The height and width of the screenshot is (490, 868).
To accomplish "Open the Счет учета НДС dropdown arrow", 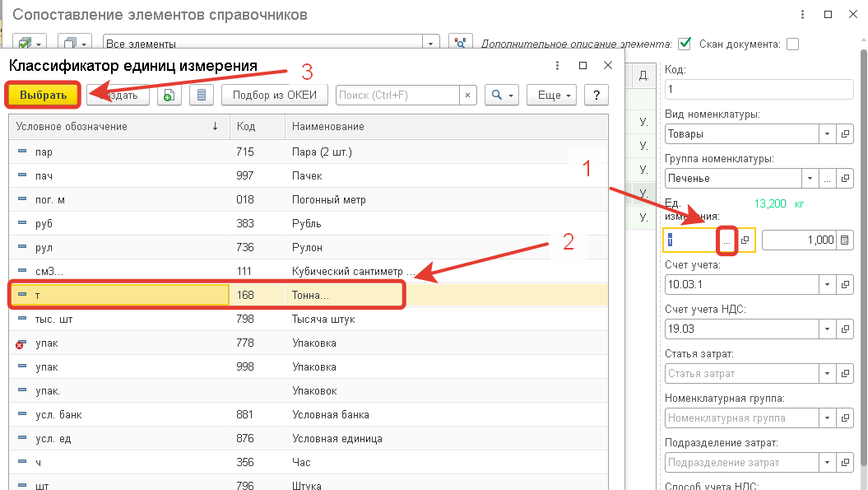I will (827, 329).
